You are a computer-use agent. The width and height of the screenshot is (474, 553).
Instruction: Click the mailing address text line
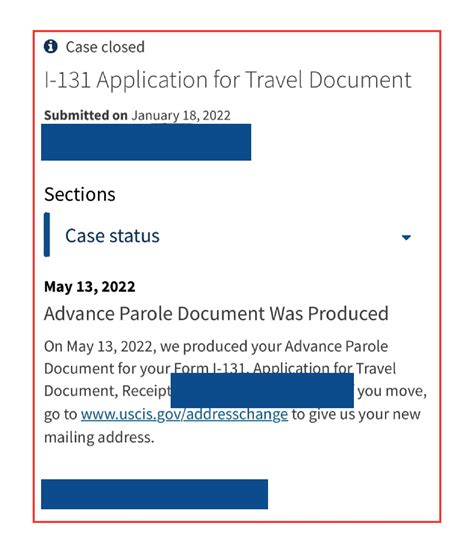99,437
